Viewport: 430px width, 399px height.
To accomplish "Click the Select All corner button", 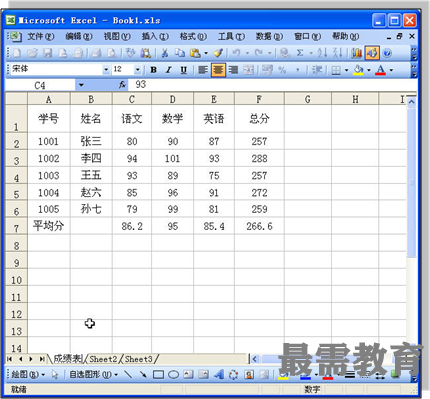I will pos(16,99).
